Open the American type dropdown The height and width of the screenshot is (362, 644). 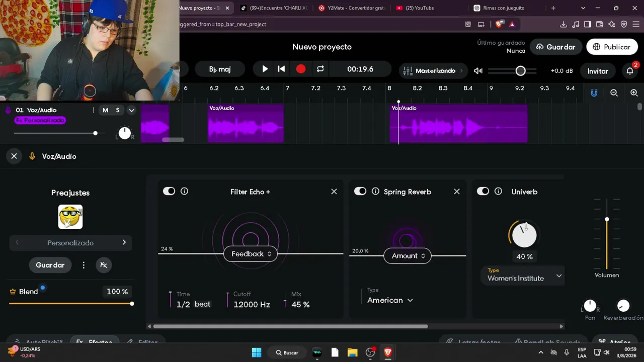390,300
